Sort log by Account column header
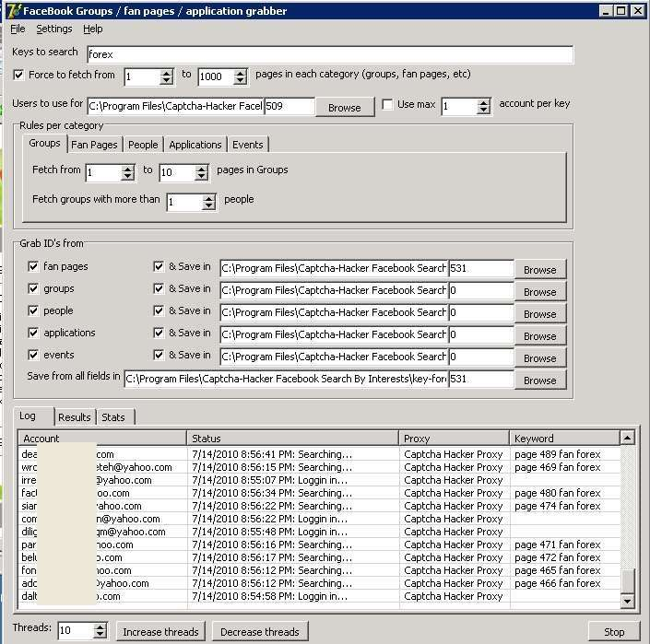Viewport: 650px width, 644px height. (102, 439)
